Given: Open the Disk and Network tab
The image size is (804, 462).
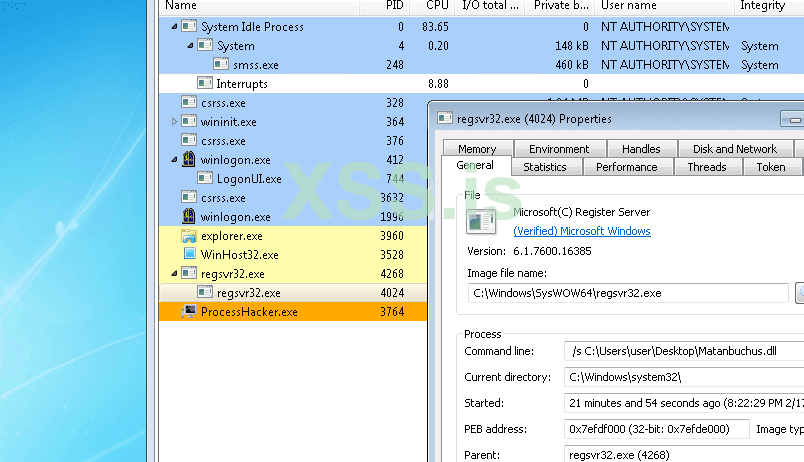Looking at the screenshot, I should (735, 149).
